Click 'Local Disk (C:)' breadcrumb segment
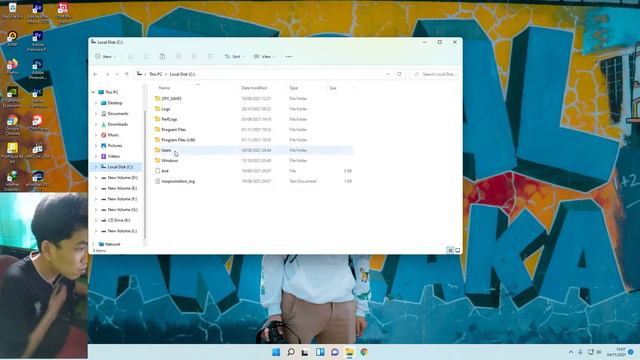 [182, 74]
